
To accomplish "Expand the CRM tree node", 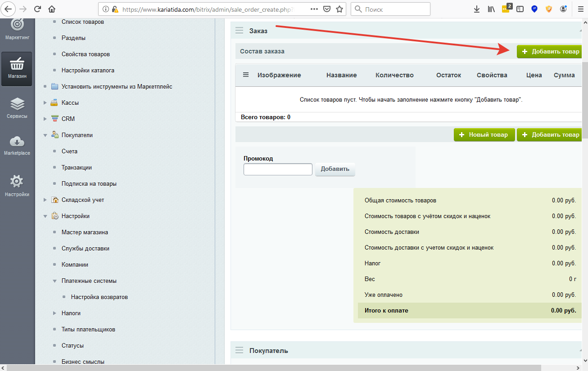I will 45,119.
